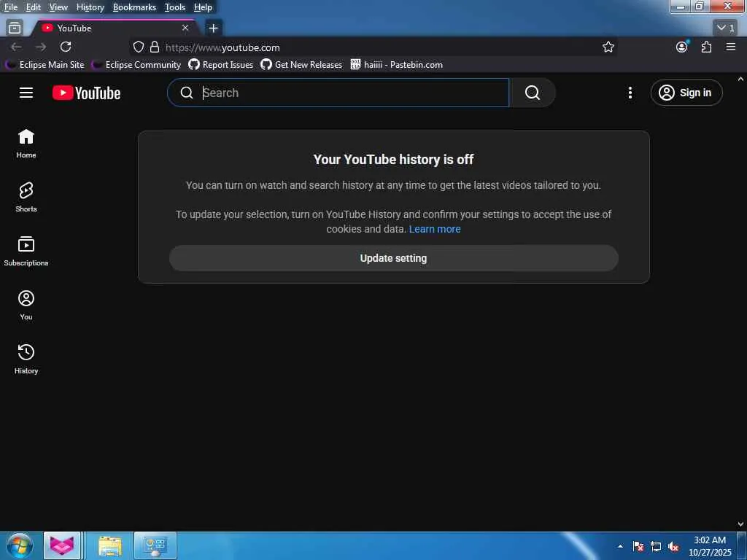Follow the Learn more link
This screenshot has height=560, width=747.
[x=435, y=229]
